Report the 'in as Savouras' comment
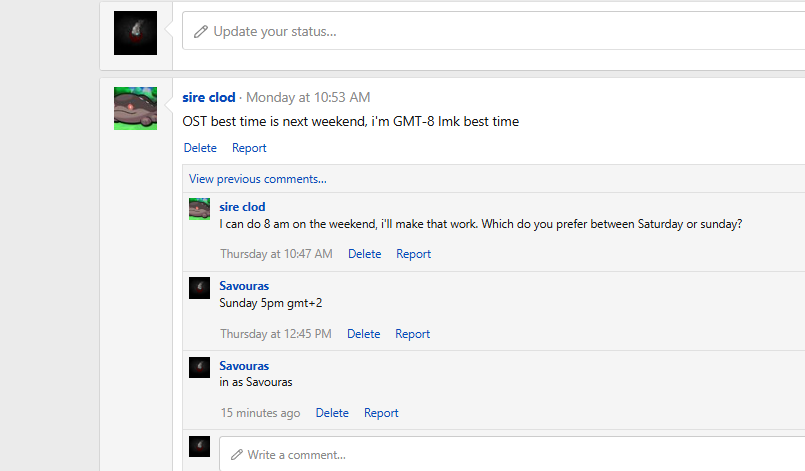The height and width of the screenshot is (471, 805). point(381,413)
